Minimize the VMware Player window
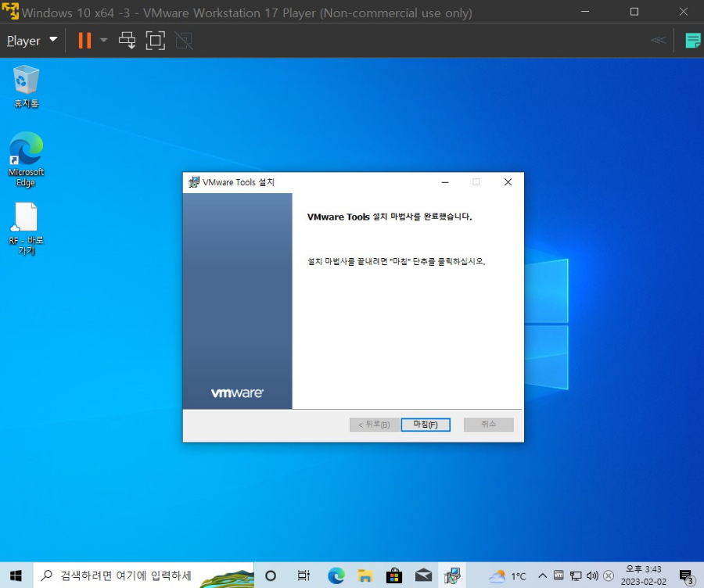The image size is (704, 588). pos(585,11)
